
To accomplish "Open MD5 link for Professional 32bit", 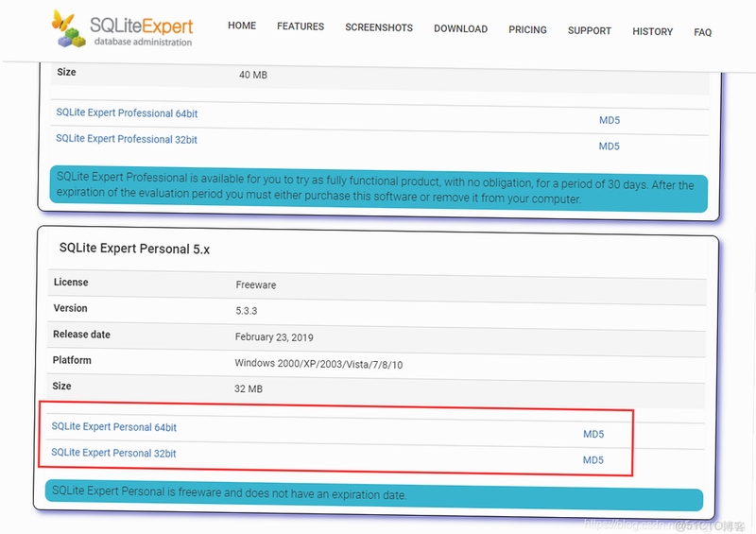I will [x=609, y=146].
